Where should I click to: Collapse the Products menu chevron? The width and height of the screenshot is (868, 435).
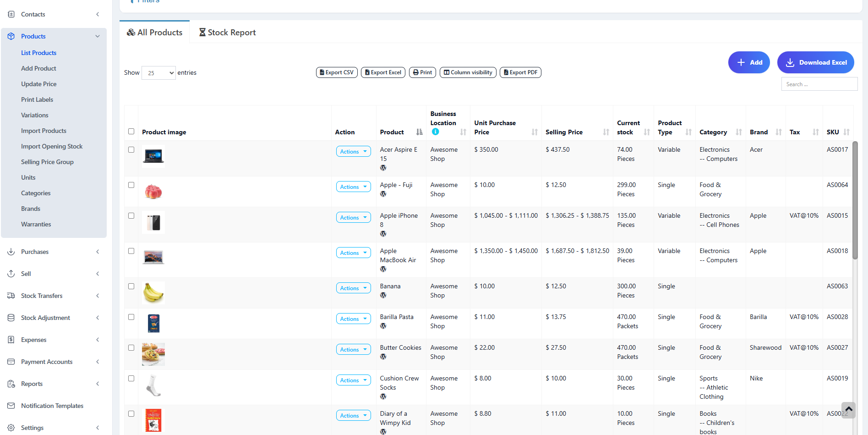click(97, 36)
